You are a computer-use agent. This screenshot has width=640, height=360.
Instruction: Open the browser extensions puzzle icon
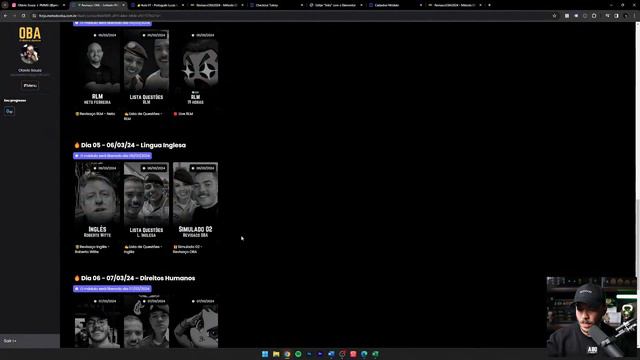click(594, 16)
